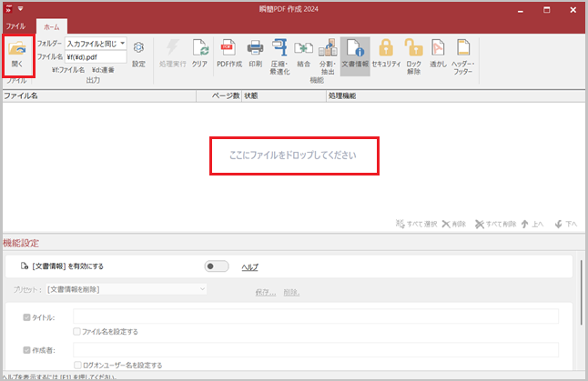Select the 文書情報 tool
The image size is (588, 381).
click(355, 56)
